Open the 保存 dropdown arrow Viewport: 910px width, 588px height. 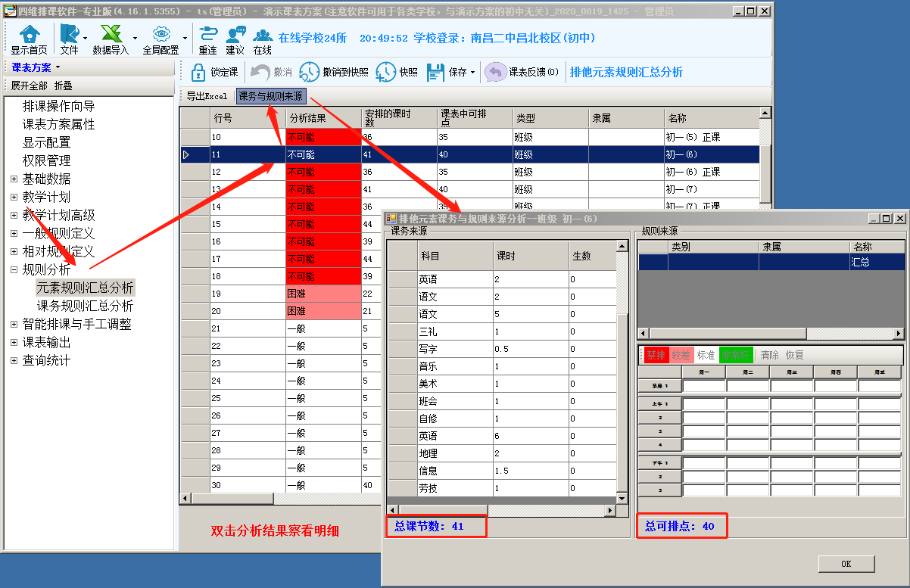pos(473,73)
